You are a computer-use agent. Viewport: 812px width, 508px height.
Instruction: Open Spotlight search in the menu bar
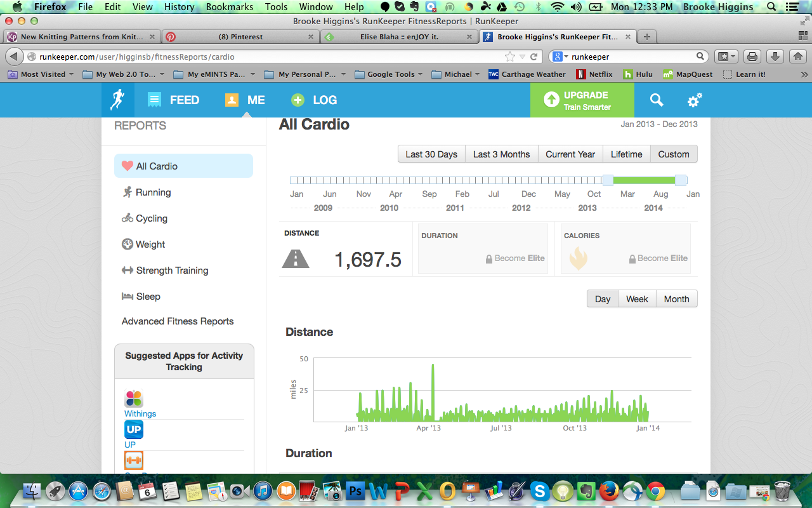(x=771, y=7)
